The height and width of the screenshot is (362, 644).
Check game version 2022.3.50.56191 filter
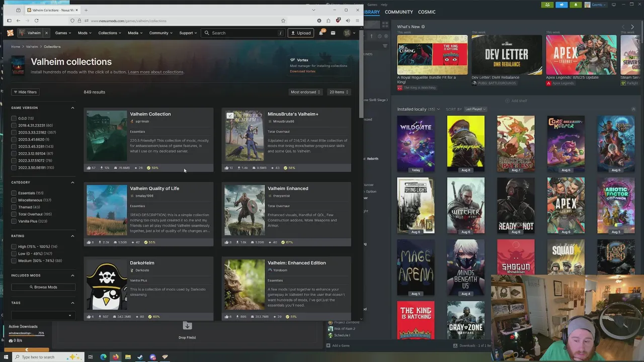[14, 167]
